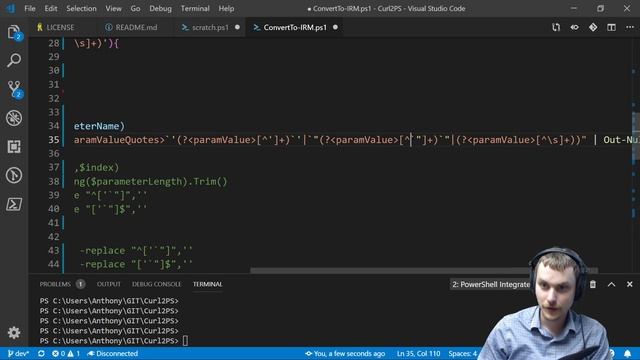The height and width of the screenshot is (360, 640).
Task: Click the Disconnected Live Share status item
Action: [112, 353]
